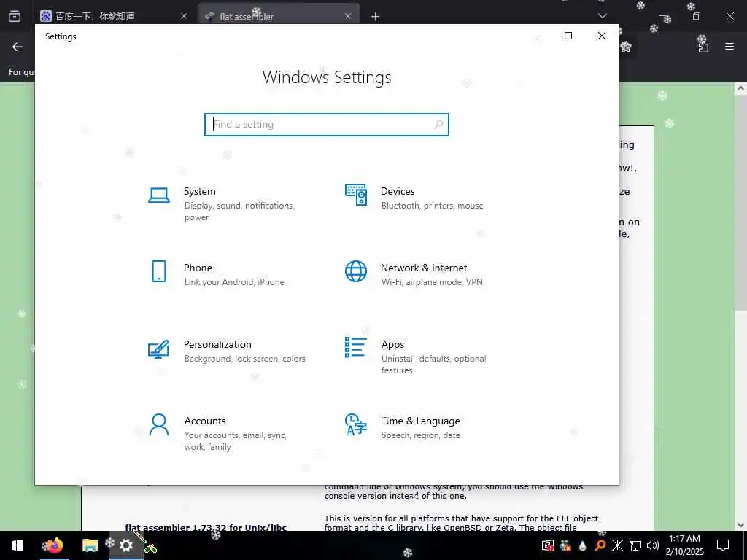Viewport: 747px width, 560px height.
Task: Close the flat assembler browser tab
Action: (348, 16)
